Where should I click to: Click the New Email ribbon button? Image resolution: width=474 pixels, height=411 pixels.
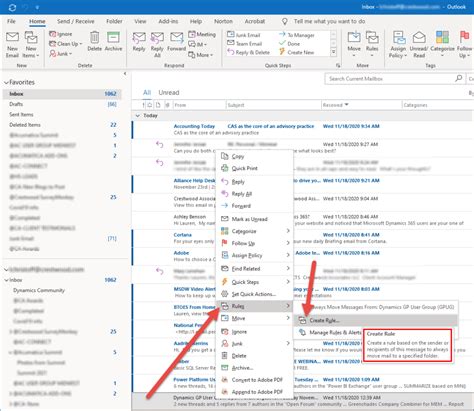coord(12,44)
